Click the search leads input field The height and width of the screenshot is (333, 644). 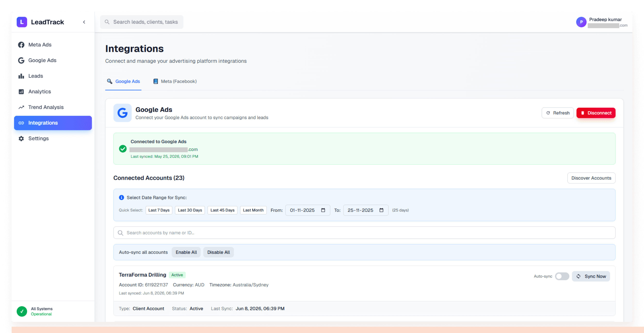(142, 22)
